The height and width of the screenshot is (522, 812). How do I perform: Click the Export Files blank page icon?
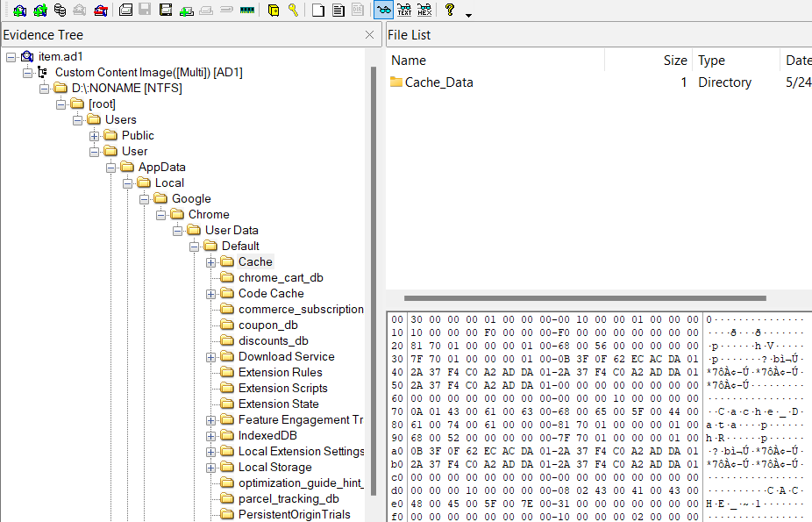click(x=318, y=10)
